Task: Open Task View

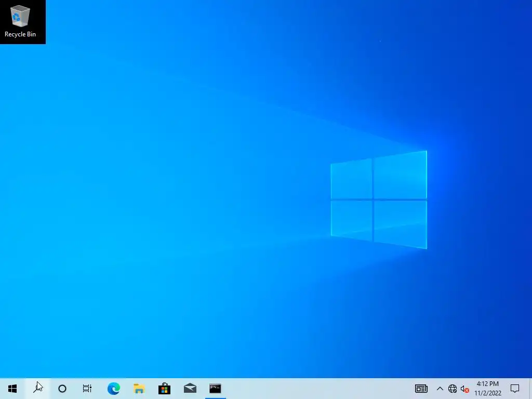Action: pyautogui.click(x=87, y=389)
